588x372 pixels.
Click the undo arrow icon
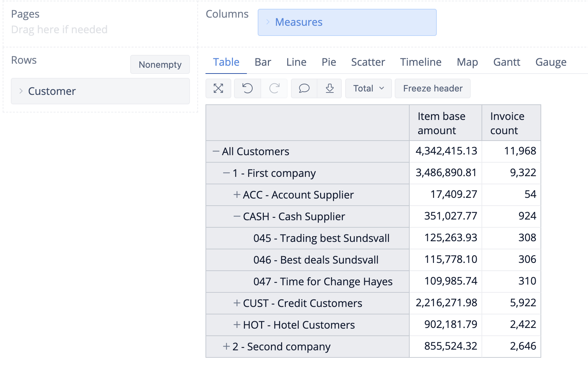[x=248, y=88]
